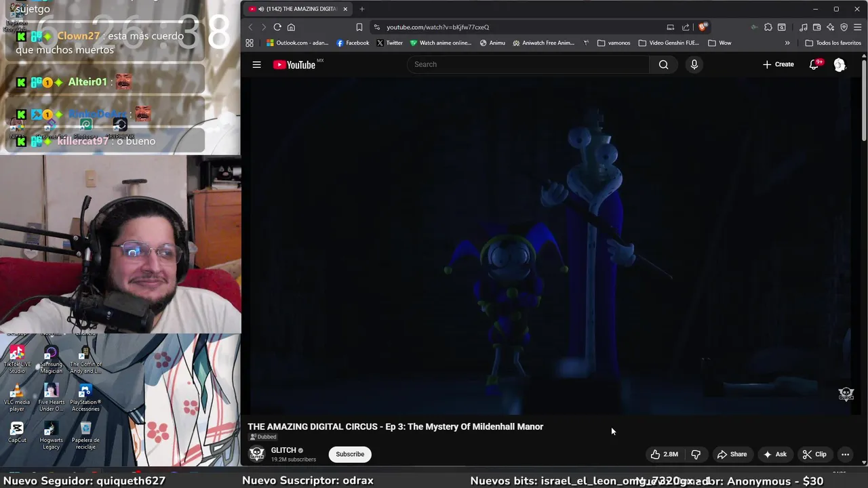Reload the browser page
This screenshot has width=868, height=488.
coord(277,27)
